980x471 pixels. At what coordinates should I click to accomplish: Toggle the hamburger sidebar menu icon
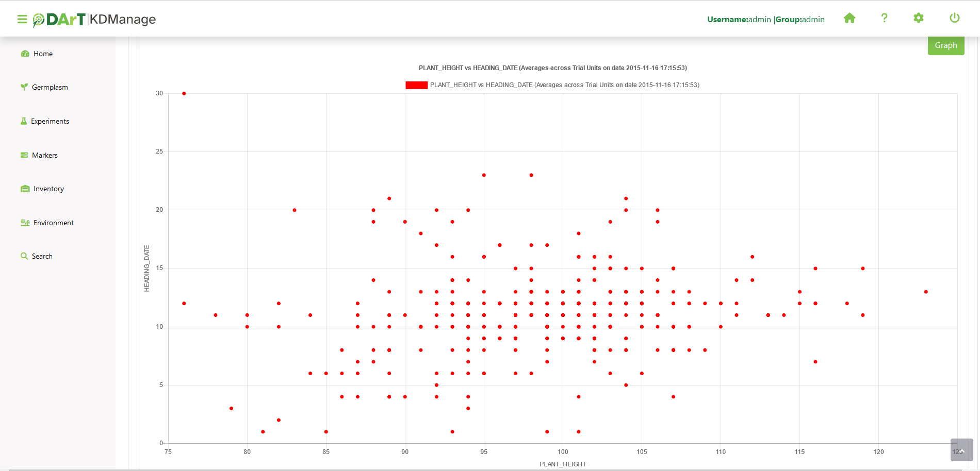point(22,19)
